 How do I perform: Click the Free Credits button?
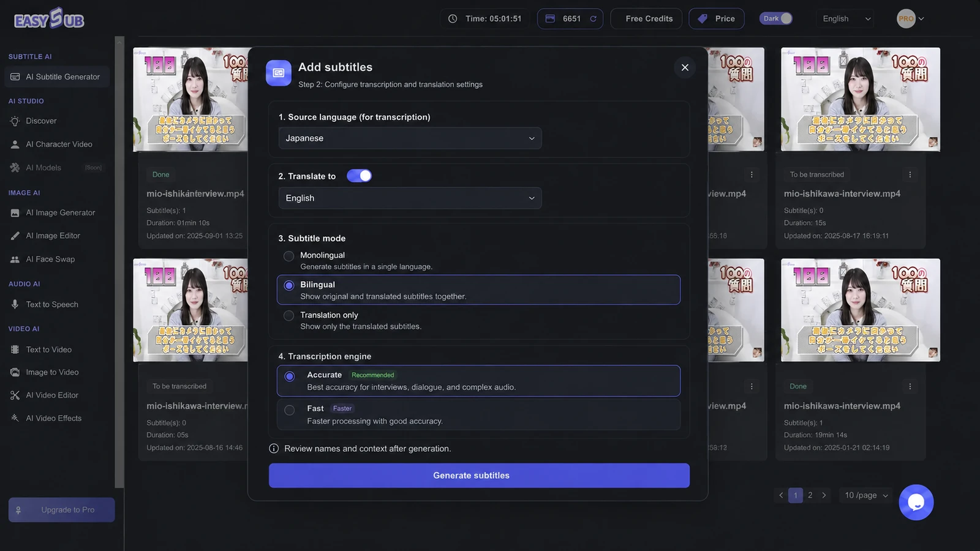tap(649, 19)
